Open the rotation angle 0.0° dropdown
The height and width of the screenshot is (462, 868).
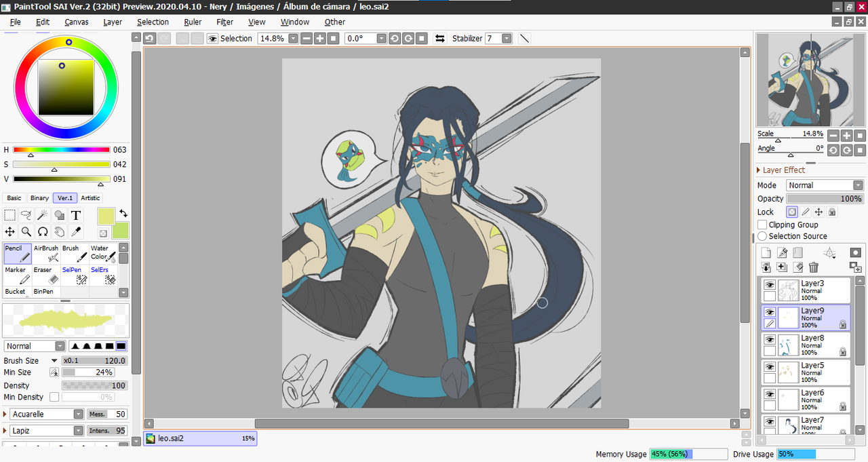pos(381,39)
